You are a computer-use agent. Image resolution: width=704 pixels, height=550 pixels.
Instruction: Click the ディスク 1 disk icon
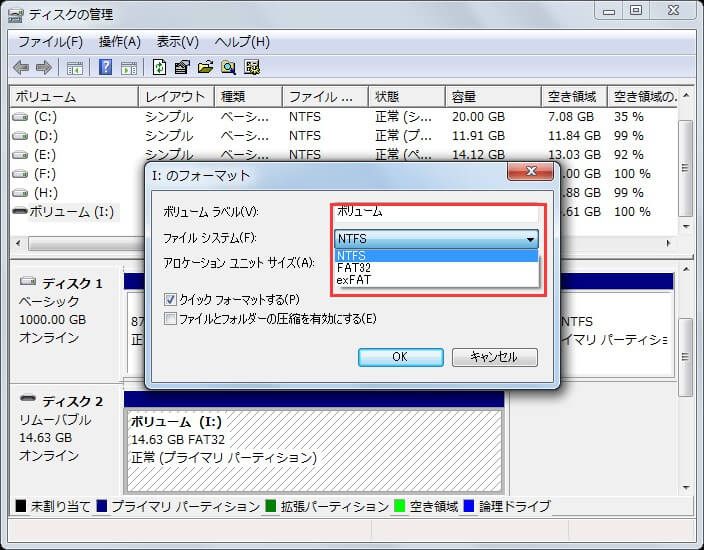tap(28, 282)
